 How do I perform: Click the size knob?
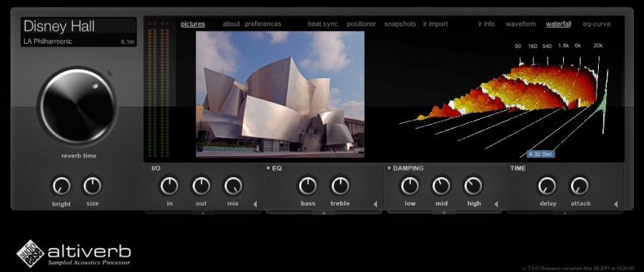click(93, 186)
